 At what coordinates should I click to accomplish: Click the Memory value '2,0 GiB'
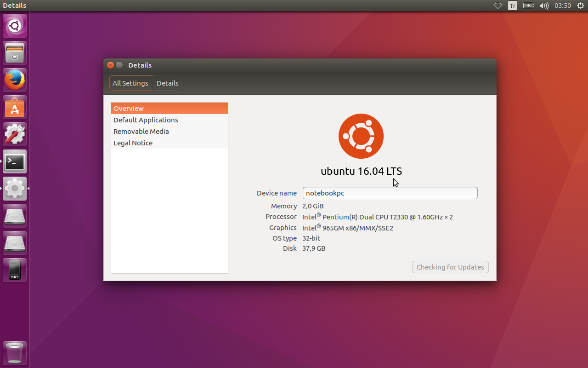click(313, 206)
